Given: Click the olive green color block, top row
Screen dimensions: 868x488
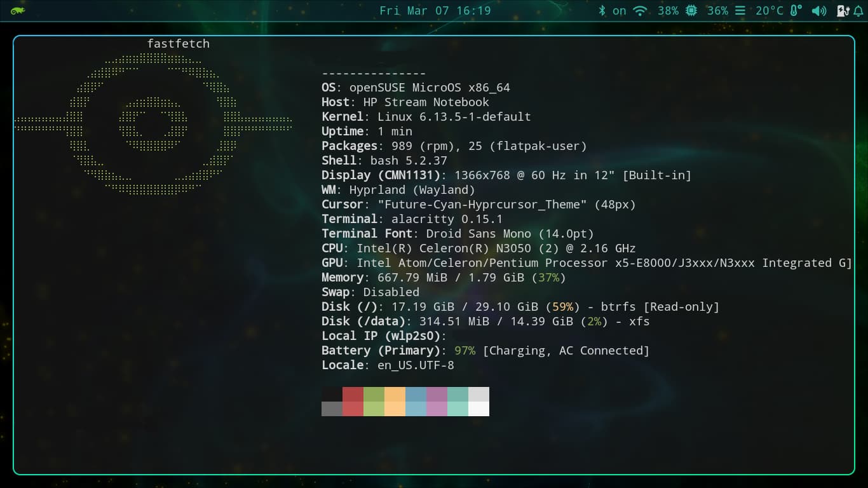Looking at the screenshot, I should tap(374, 394).
